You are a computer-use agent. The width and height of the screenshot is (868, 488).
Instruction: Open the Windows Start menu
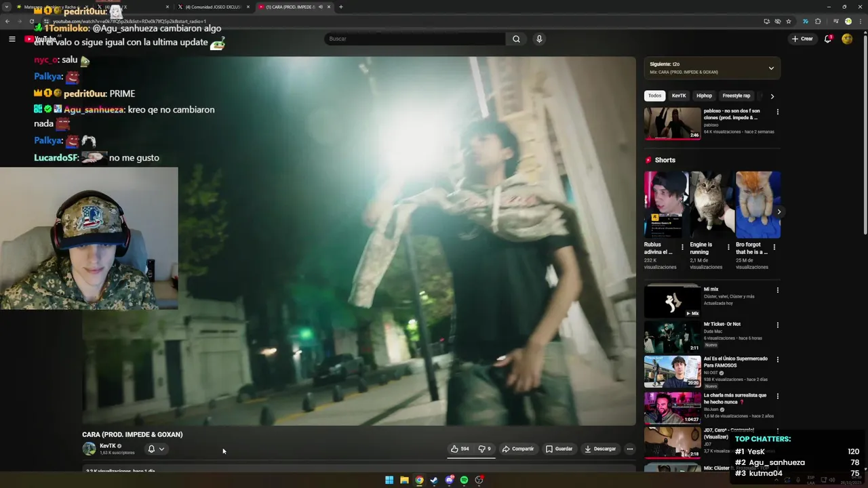click(389, 480)
